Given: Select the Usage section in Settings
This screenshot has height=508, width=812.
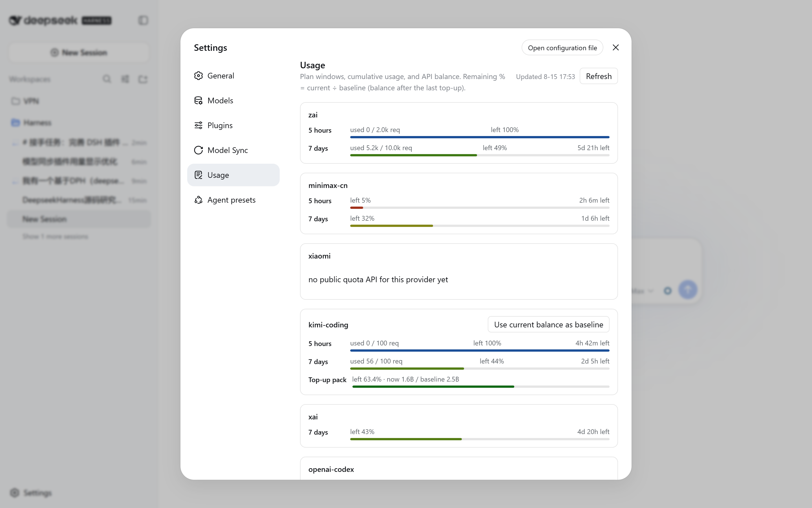Looking at the screenshot, I should point(233,175).
